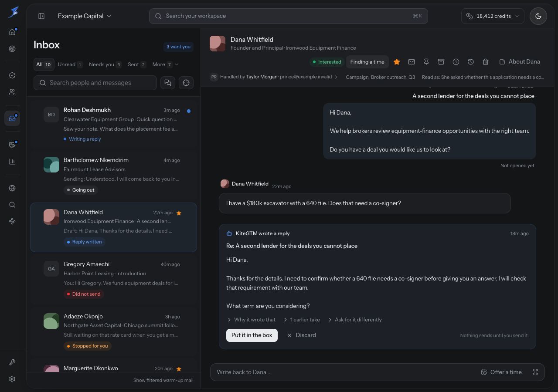
Task: Open the bar chart icon in the left rail
Action: click(12, 162)
